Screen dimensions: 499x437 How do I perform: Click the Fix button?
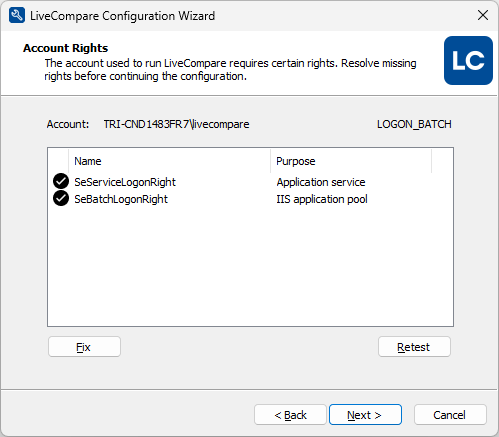84,347
